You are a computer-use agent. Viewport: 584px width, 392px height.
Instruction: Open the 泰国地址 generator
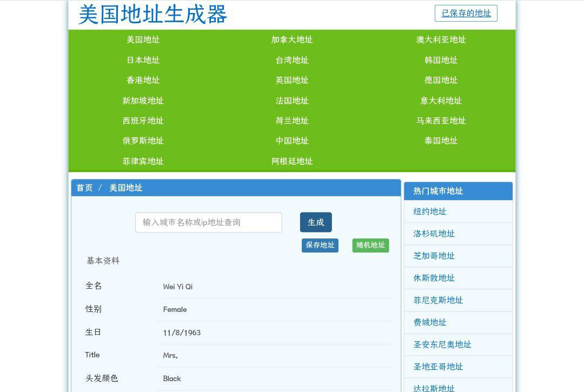coord(441,141)
